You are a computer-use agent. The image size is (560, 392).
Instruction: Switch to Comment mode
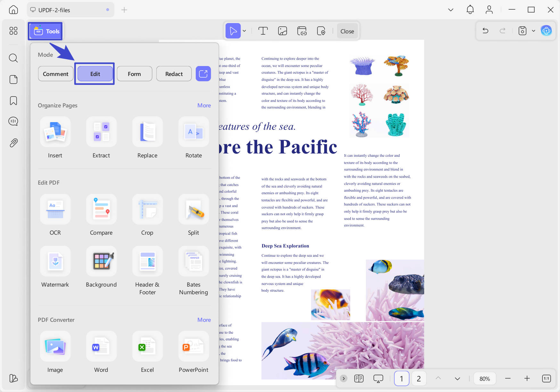coord(56,74)
